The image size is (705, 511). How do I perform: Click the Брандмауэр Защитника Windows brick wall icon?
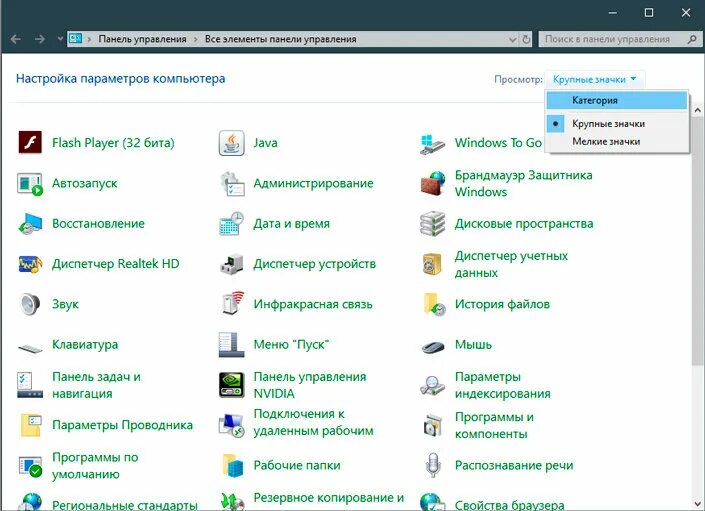(x=433, y=183)
